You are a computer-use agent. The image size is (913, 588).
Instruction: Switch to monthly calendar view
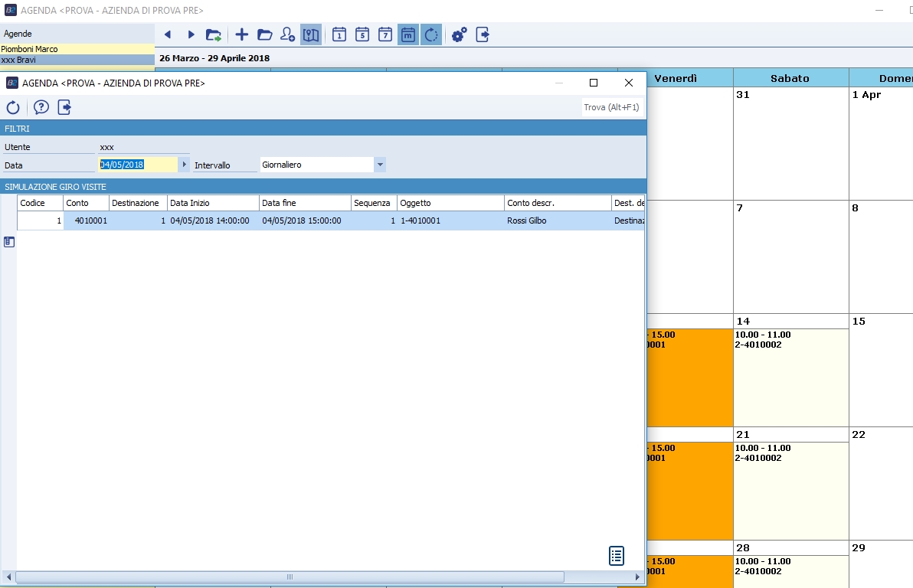point(408,35)
